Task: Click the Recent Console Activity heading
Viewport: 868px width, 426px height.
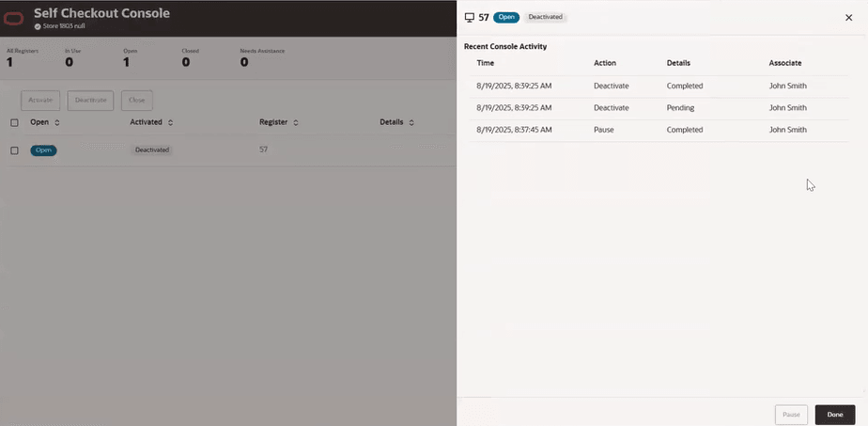Action: tap(505, 46)
